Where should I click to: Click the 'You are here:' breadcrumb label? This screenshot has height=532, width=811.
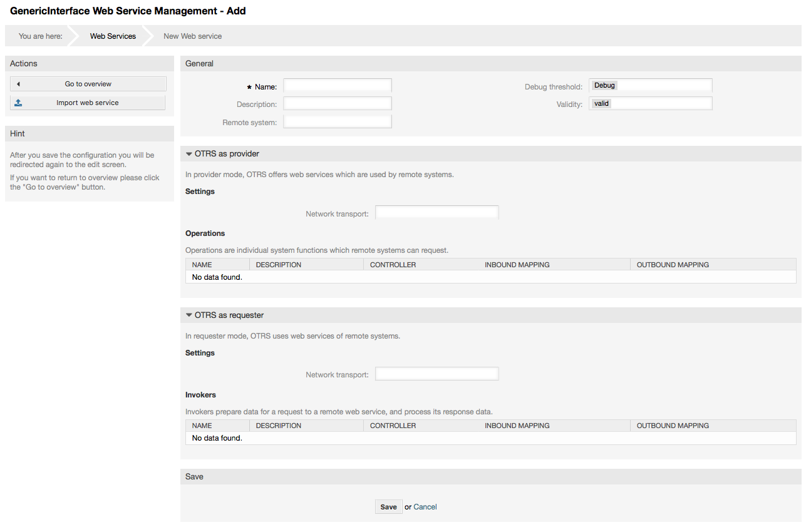41,36
